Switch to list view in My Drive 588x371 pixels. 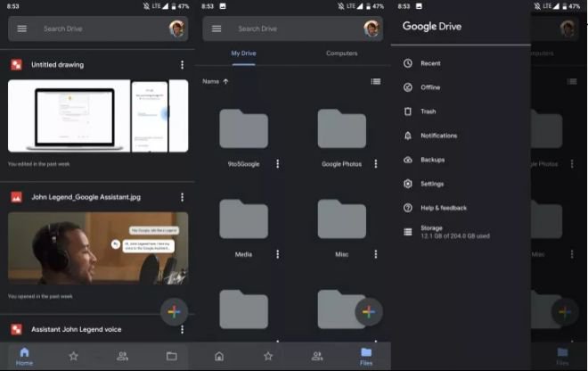click(x=376, y=81)
